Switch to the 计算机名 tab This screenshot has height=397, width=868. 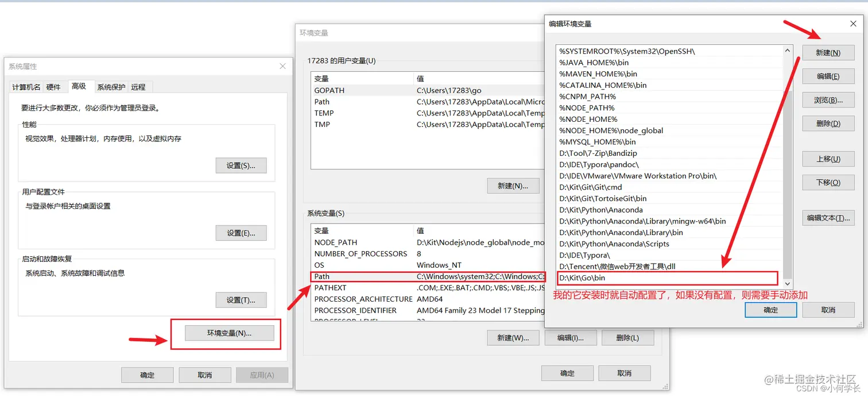tap(26, 87)
